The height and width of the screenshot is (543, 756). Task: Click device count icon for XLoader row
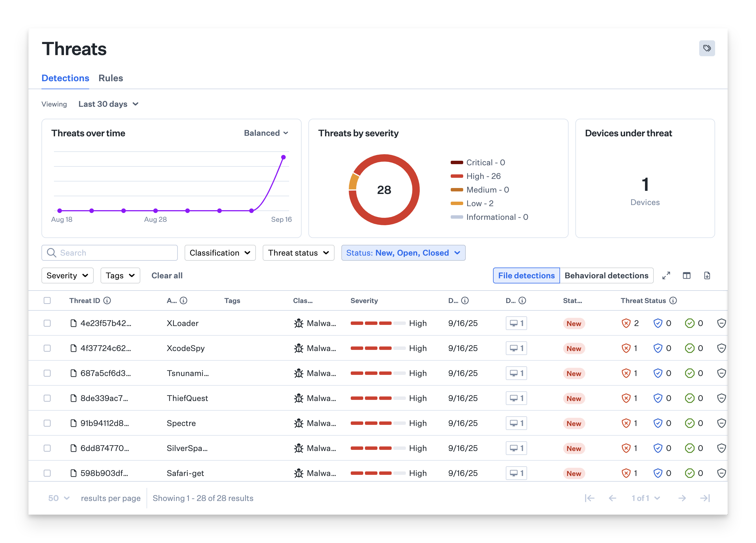(516, 323)
